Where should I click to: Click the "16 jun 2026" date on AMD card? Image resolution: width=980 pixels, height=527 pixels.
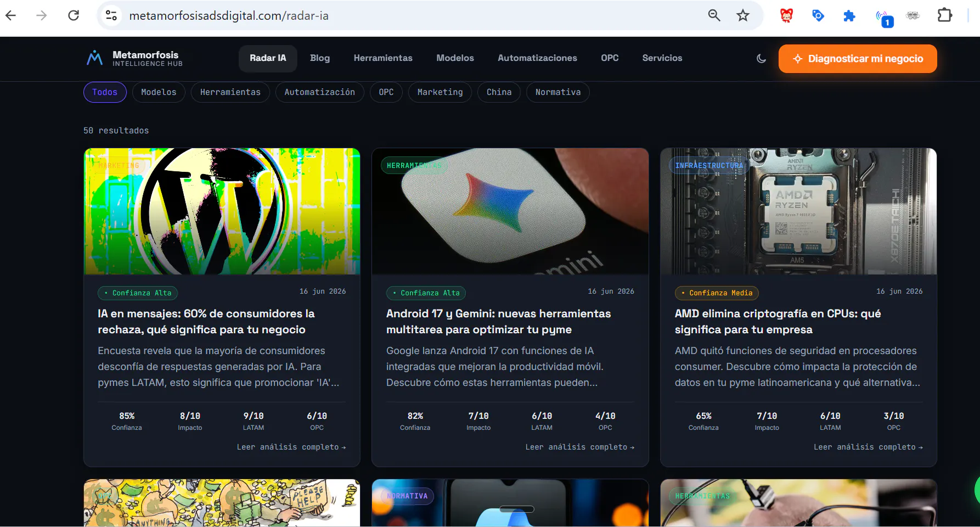point(899,291)
